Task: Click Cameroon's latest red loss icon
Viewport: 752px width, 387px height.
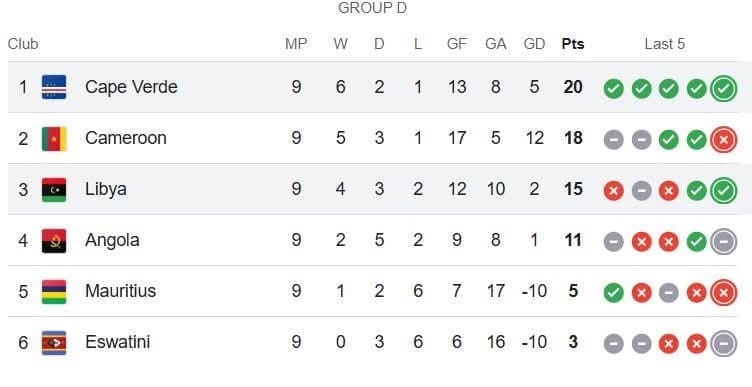Action: point(724,140)
